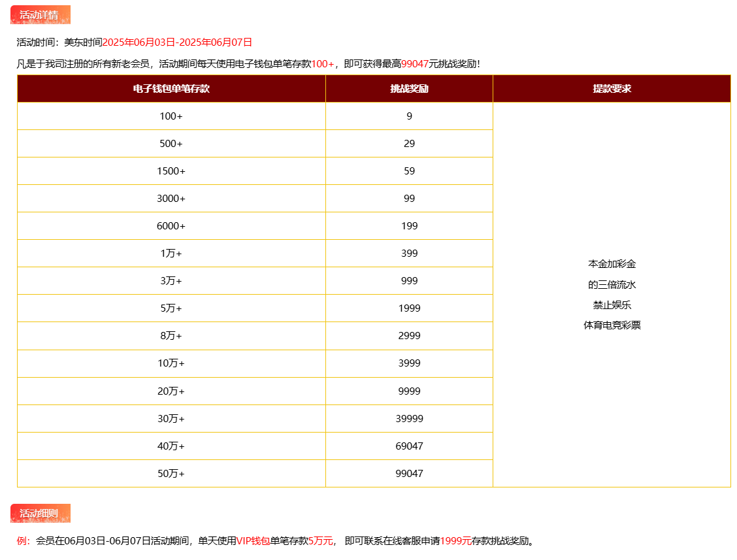Select the 6000+ deposit cell
The width and height of the screenshot is (737, 560).
[x=171, y=225]
